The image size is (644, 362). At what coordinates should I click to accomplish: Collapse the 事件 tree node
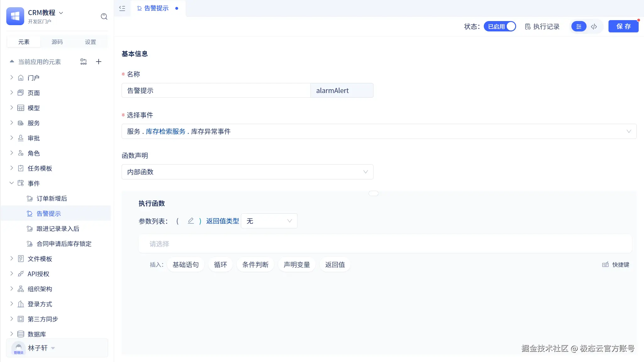pos(12,183)
